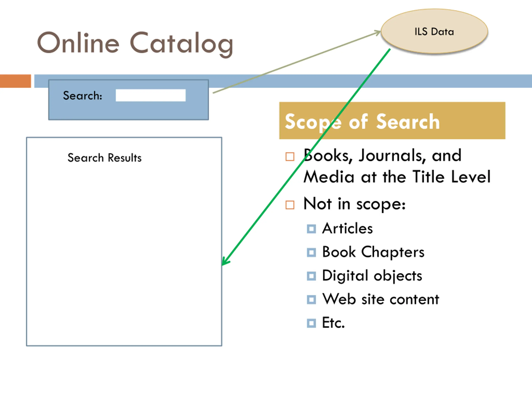This screenshot has height=399, width=532.
Task: Click the square bullet beside 'Not in scope:'
Action: [290, 205]
